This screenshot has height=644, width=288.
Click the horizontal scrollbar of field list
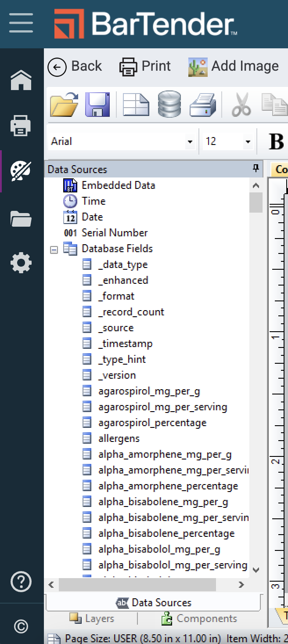tap(137, 585)
